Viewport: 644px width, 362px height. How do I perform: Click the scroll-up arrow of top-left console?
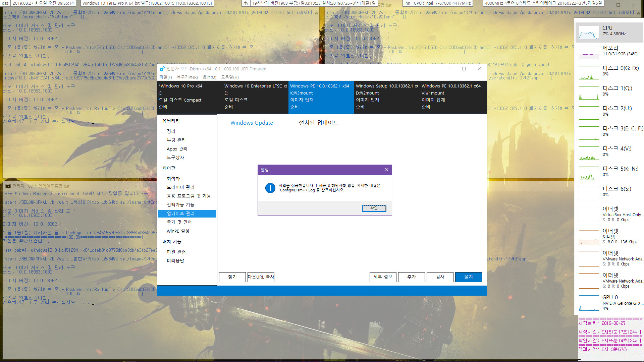(316, 14)
